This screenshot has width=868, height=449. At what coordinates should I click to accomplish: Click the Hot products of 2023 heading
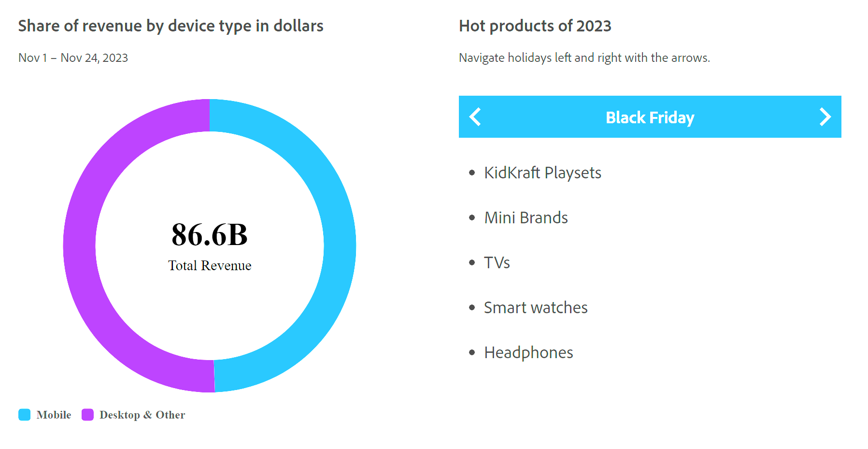click(535, 26)
